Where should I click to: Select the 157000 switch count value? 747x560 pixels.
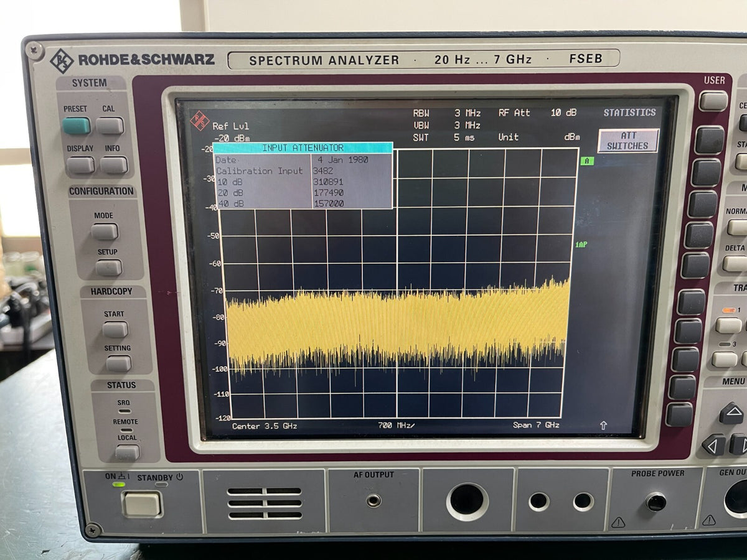(x=328, y=203)
